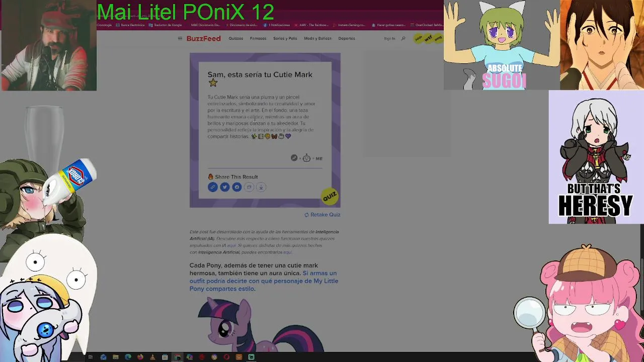The width and height of the screenshot is (644, 362).
Task: Download the result image
Action: click(261, 187)
